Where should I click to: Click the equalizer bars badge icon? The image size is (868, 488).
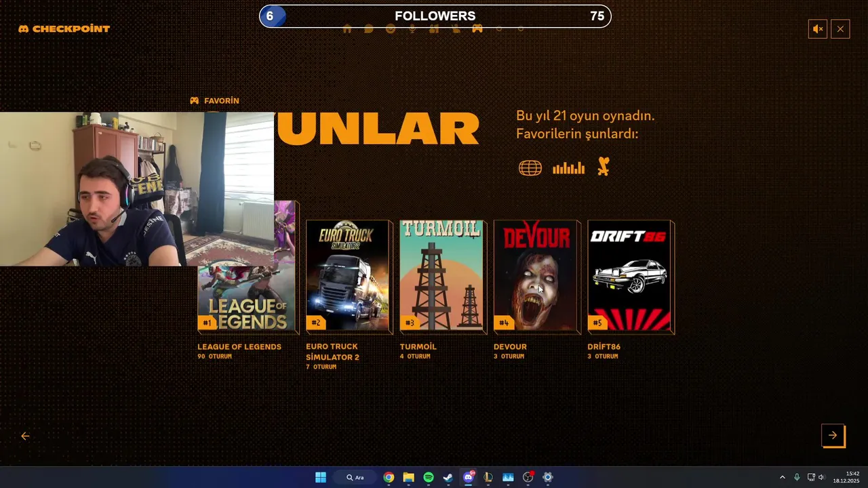point(568,168)
